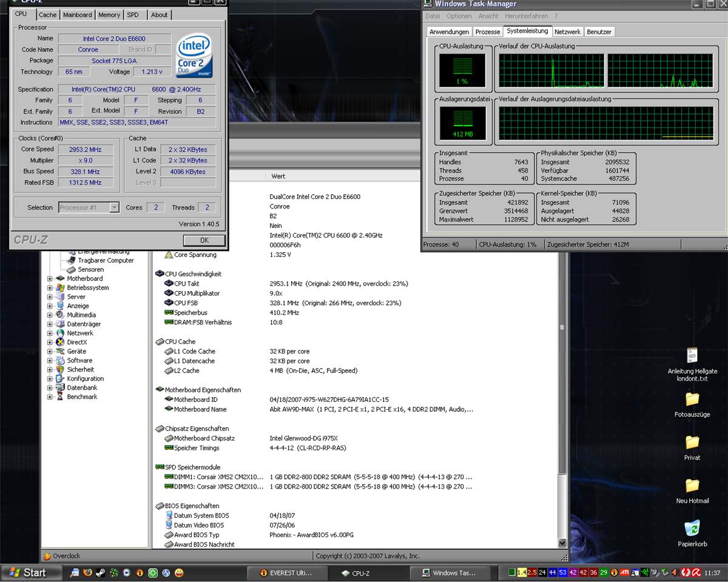This screenshot has height=582, width=728.
Task: Switch to Windows Task-Manager taskbar button
Action: (450, 573)
